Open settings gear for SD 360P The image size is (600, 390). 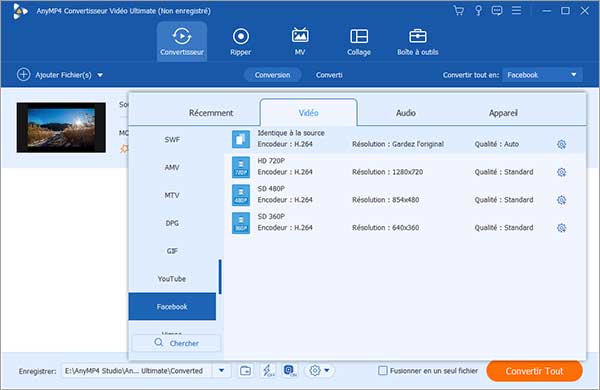click(x=561, y=228)
